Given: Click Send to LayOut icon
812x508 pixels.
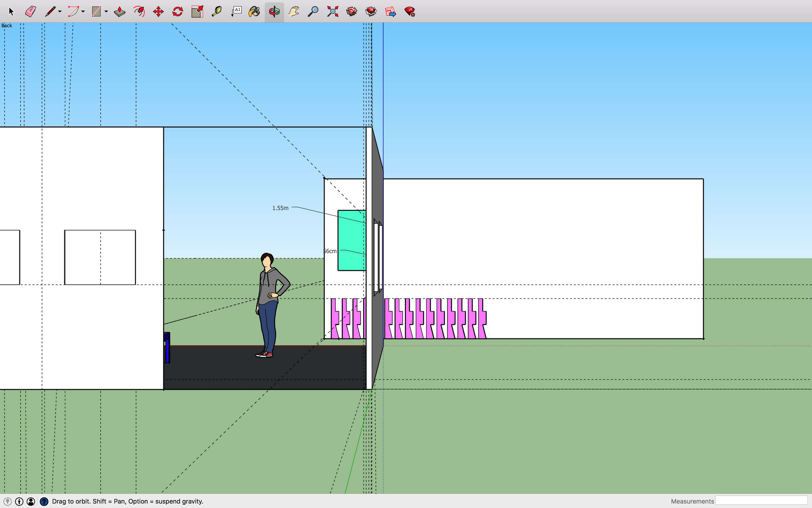Looking at the screenshot, I should (x=391, y=11).
